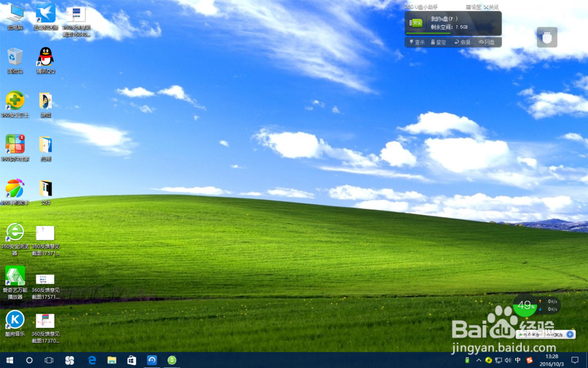Click the 49% memory acceleration ball

526,305
